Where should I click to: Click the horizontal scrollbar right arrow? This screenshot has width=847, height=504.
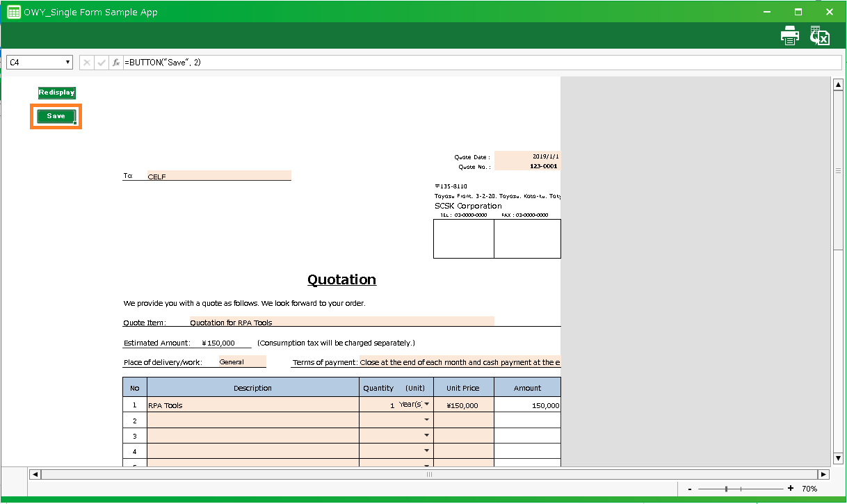click(x=823, y=474)
